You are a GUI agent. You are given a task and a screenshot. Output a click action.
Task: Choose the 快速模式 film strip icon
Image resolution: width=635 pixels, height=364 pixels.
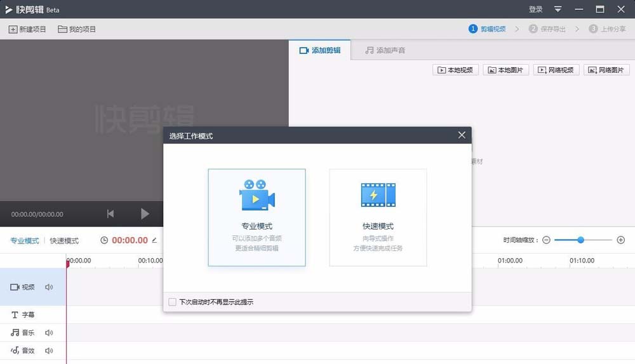378,195
